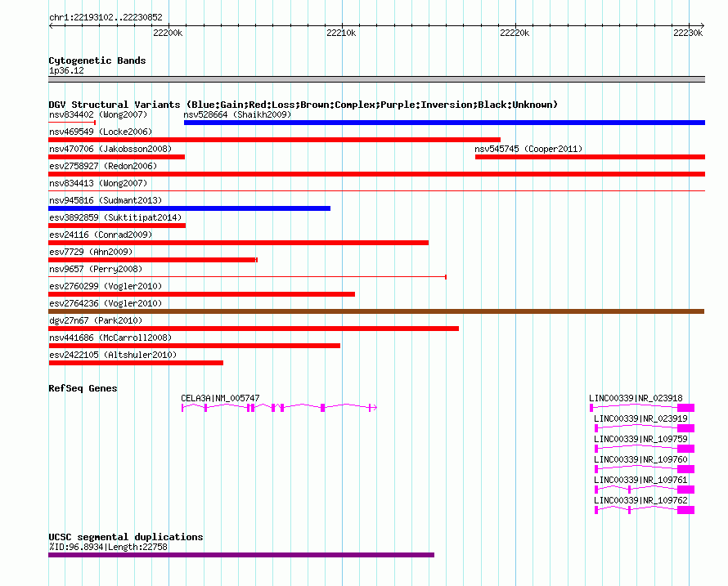Select the CELA3A gene exon structure glyph
This screenshot has width=728, height=586.
[x=279, y=408]
